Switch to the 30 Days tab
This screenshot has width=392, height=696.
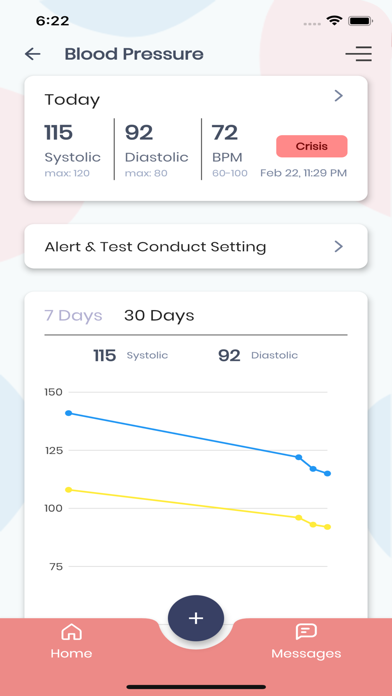pos(159,316)
